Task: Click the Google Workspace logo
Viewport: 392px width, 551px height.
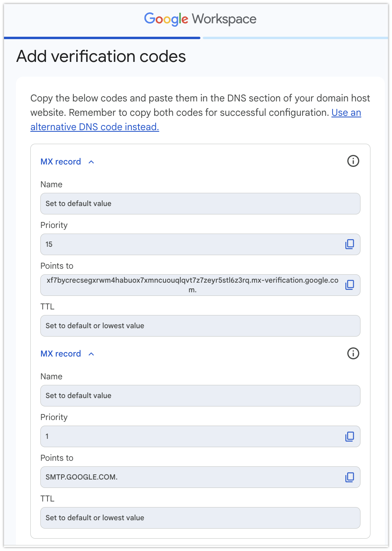Action: (200, 19)
